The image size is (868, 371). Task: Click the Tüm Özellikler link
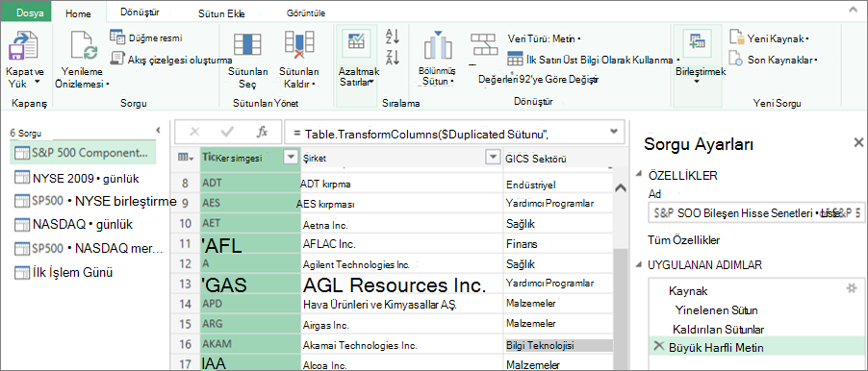click(683, 240)
